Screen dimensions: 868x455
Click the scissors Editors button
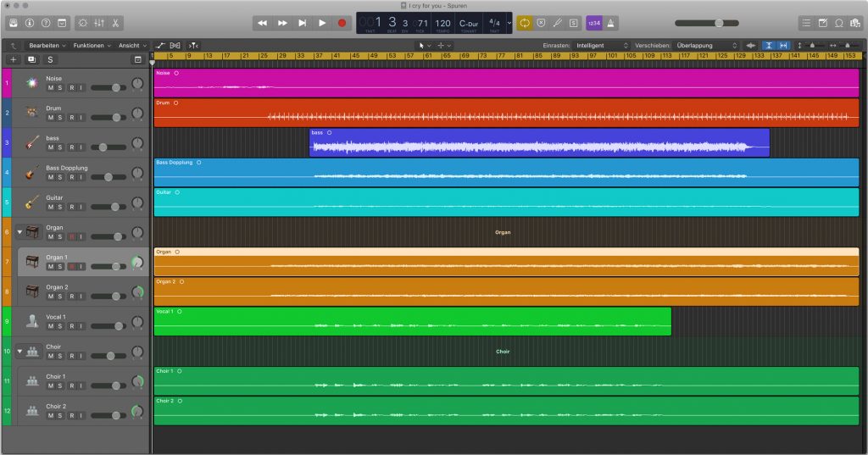pos(115,23)
